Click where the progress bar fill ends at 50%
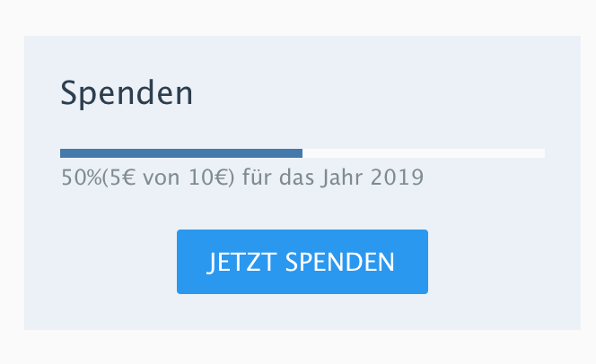 (302, 153)
